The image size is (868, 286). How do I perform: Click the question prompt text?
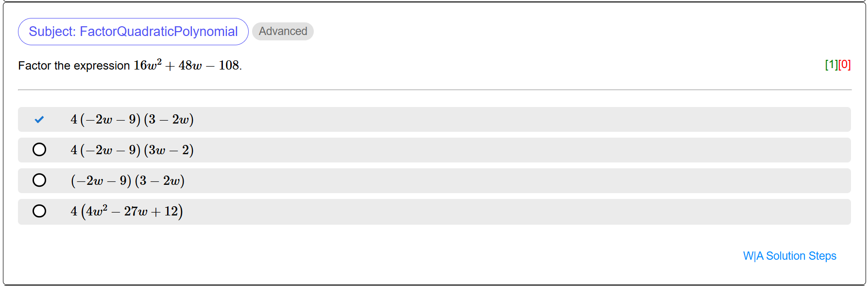click(x=130, y=65)
